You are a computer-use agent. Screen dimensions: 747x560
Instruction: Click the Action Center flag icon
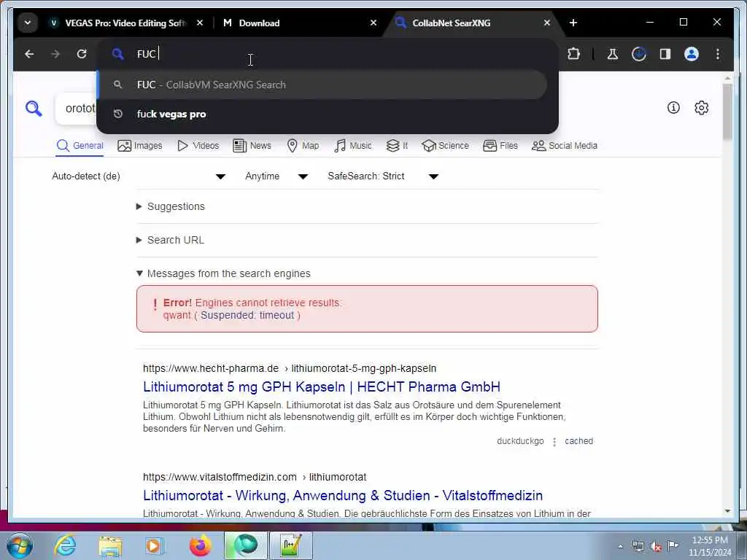coord(673,546)
